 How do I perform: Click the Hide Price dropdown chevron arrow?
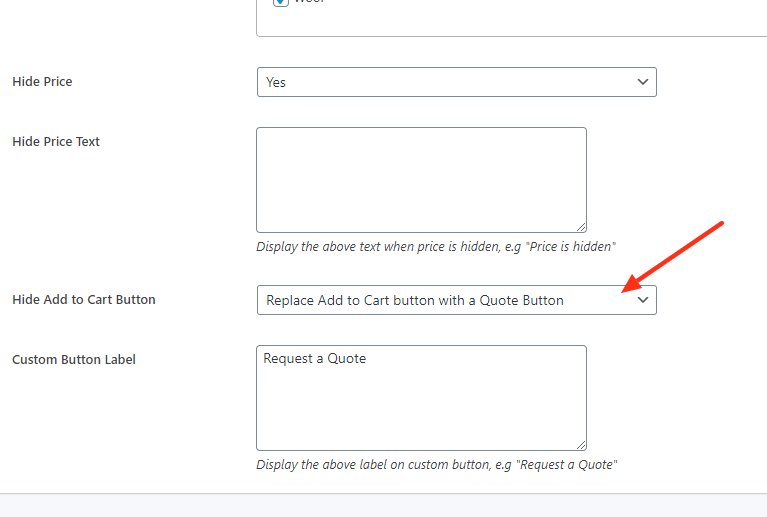(643, 82)
